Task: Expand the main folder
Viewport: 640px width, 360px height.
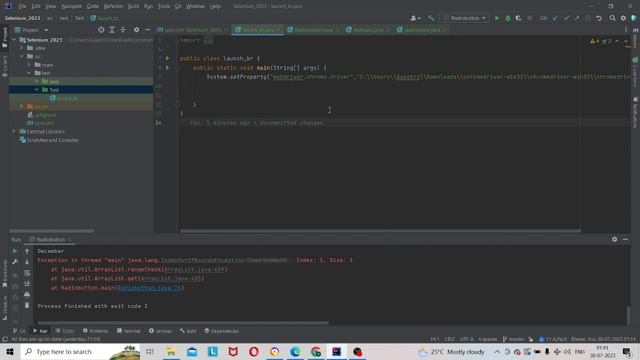Action: coord(29,64)
